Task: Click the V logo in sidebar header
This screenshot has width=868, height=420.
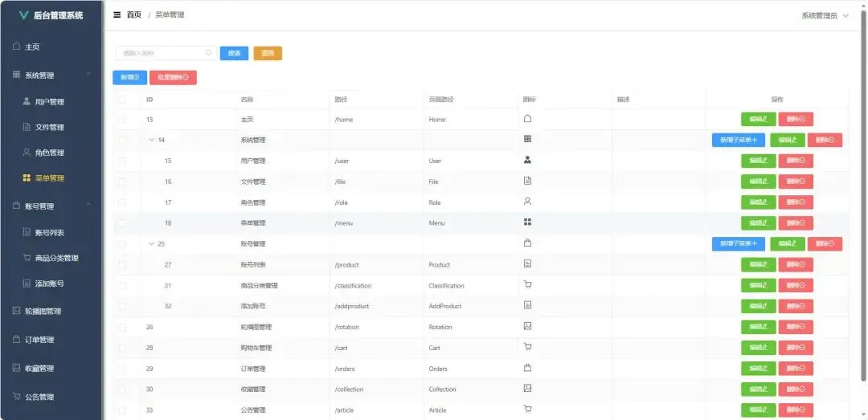Action: pos(23,15)
